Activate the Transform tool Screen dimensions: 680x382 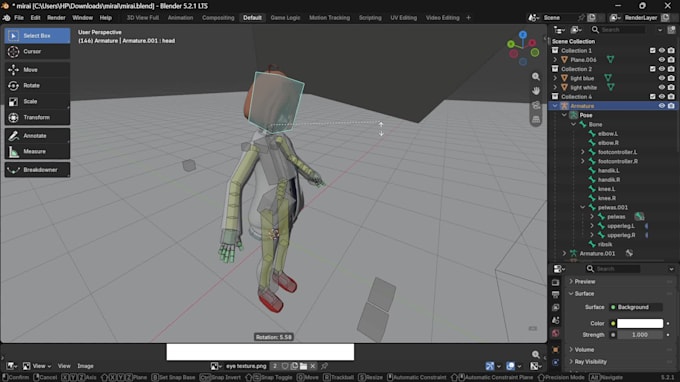(37, 117)
